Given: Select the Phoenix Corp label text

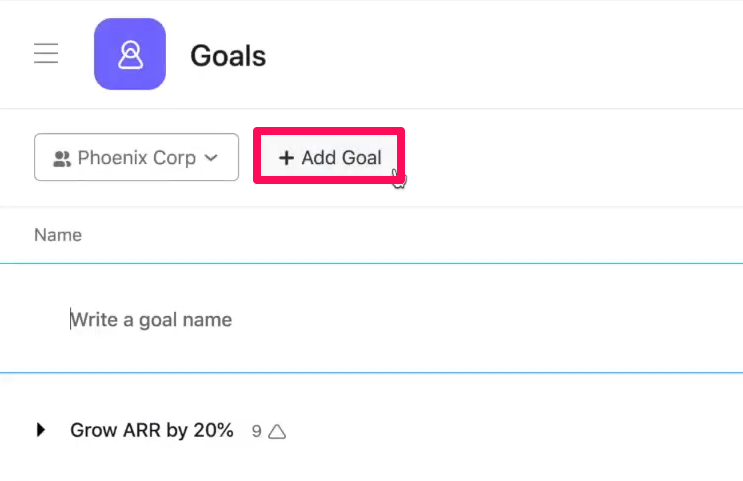Looking at the screenshot, I should (x=136, y=158).
